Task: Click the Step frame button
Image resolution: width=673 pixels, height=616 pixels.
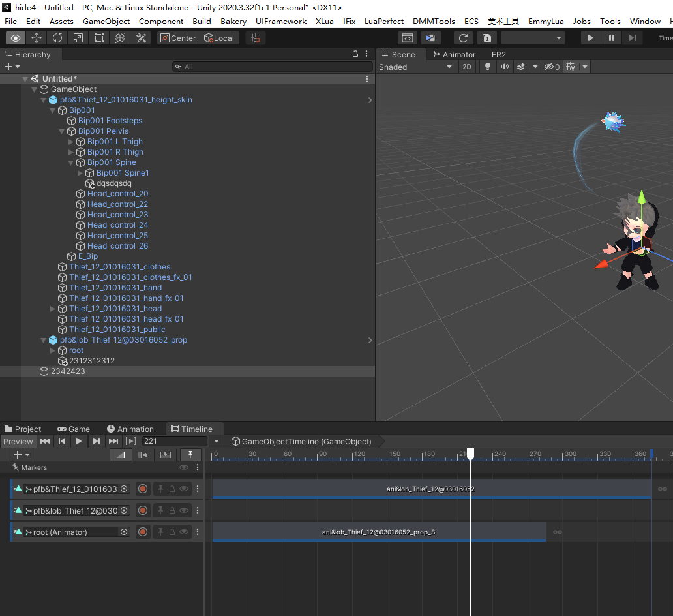Action: pos(632,38)
